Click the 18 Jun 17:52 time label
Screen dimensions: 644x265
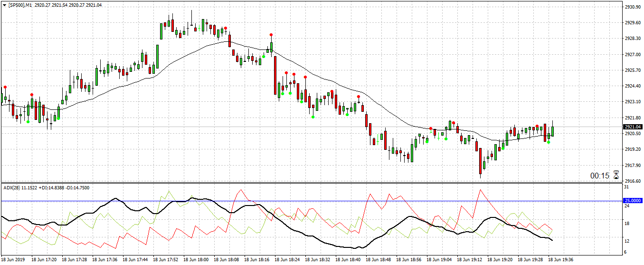click(x=166, y=260)
